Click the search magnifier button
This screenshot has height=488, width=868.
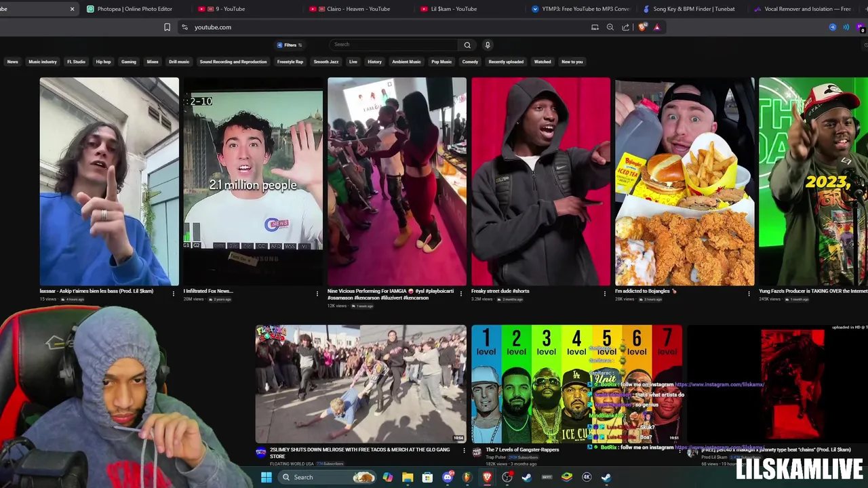467,45
